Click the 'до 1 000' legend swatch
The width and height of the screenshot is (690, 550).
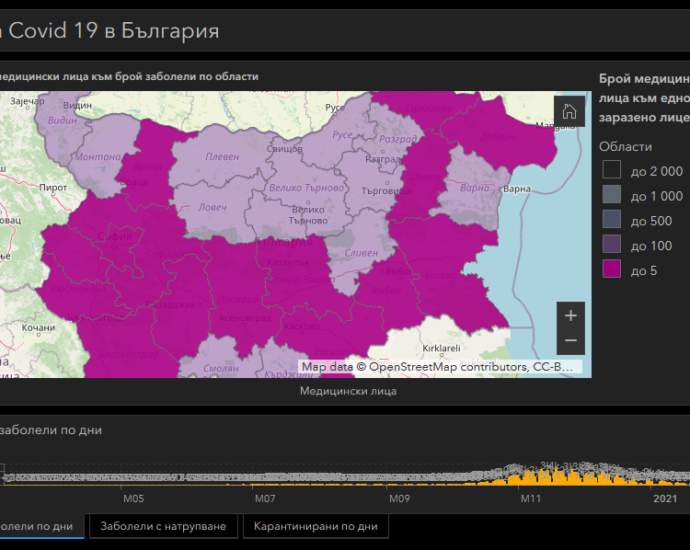(x=612, y=194)
